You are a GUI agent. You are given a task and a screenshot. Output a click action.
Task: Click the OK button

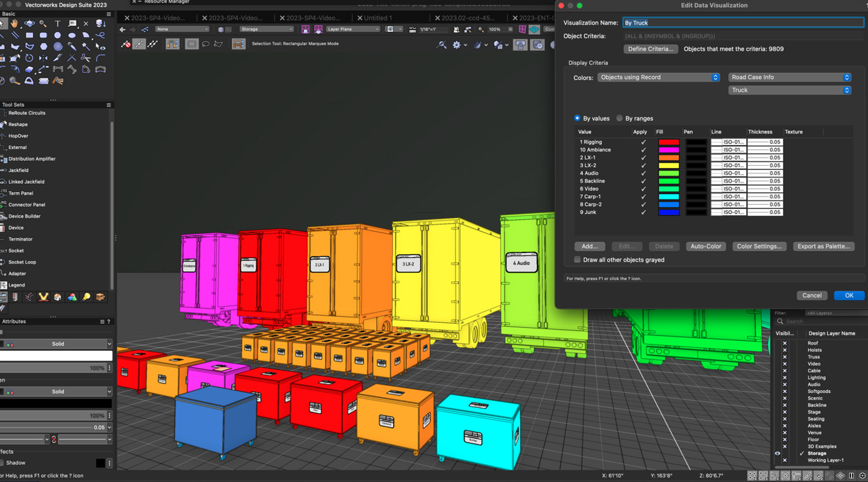[849, 295]
